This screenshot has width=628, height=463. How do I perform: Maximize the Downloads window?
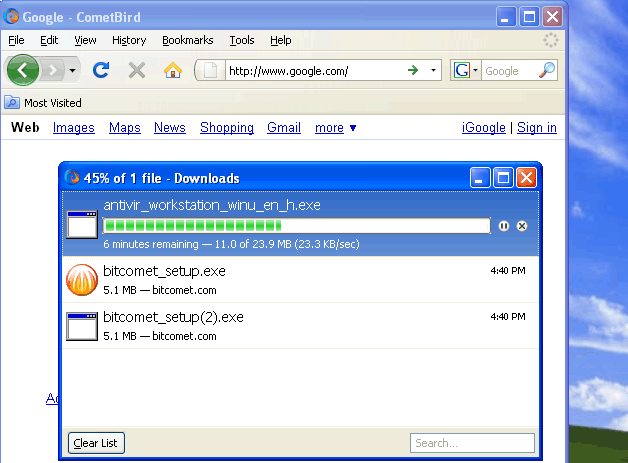coord(503,177)
